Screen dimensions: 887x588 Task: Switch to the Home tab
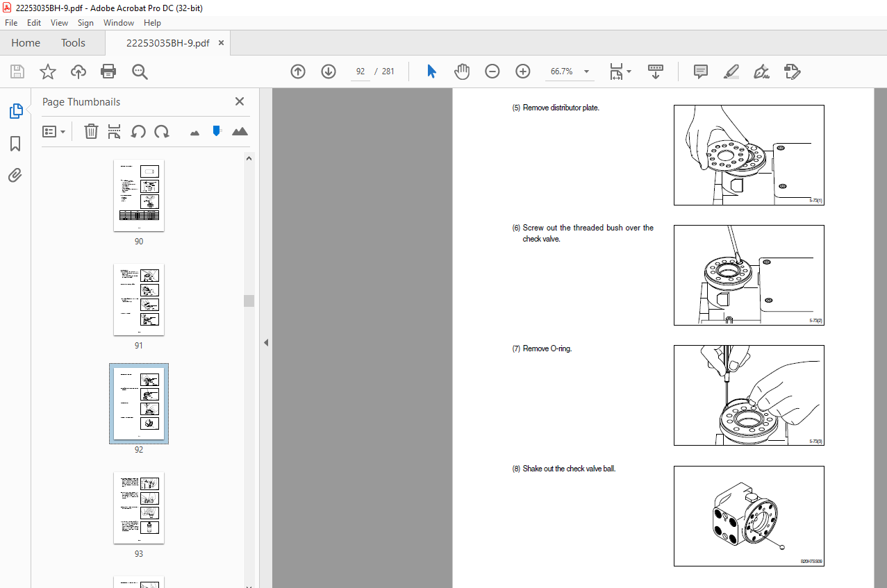26,43
